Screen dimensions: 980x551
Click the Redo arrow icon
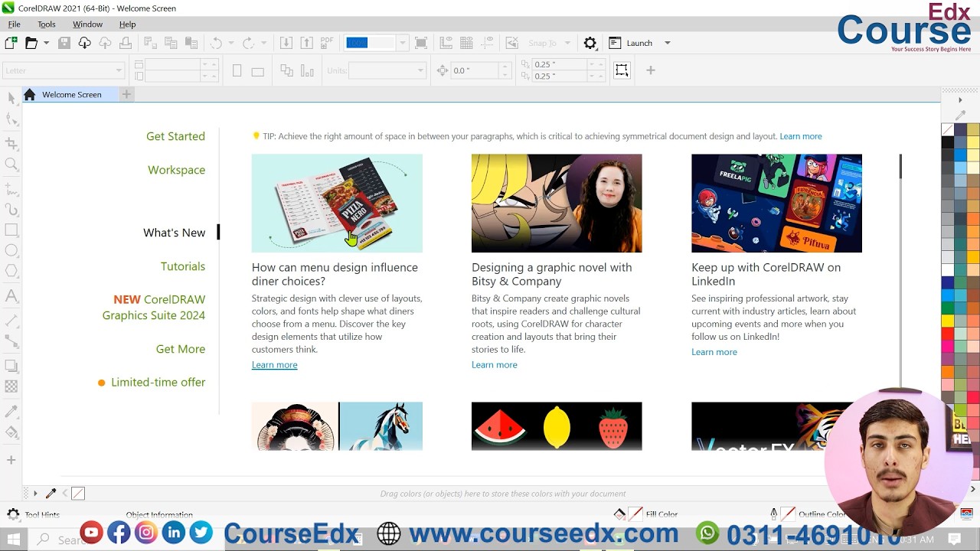click(247, 43)
